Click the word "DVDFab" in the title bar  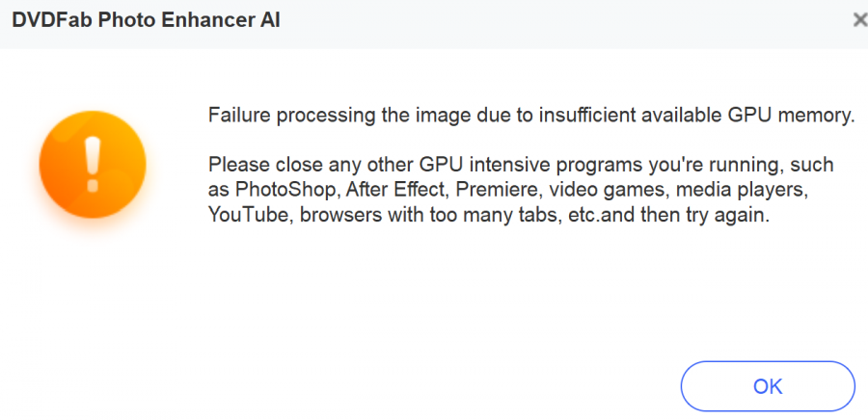(x=46, y=19)
